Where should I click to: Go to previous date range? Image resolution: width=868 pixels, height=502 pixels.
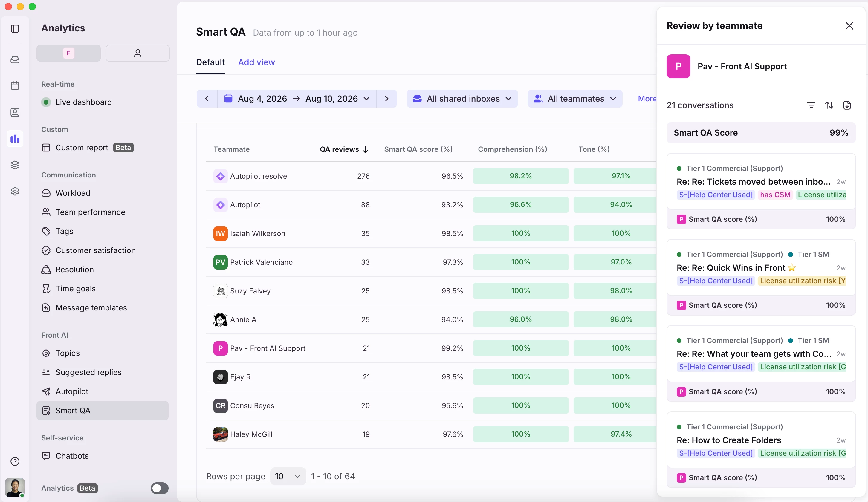coord(207,99)
